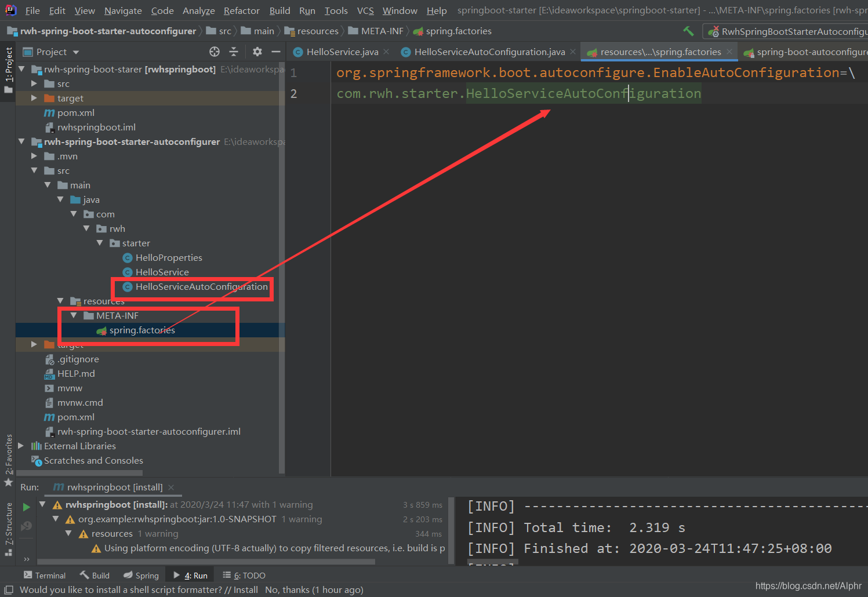The height and width of the screenshot is (597, 868).
Task: Open the Terminal tool window
Action: [x=45, y=575]
